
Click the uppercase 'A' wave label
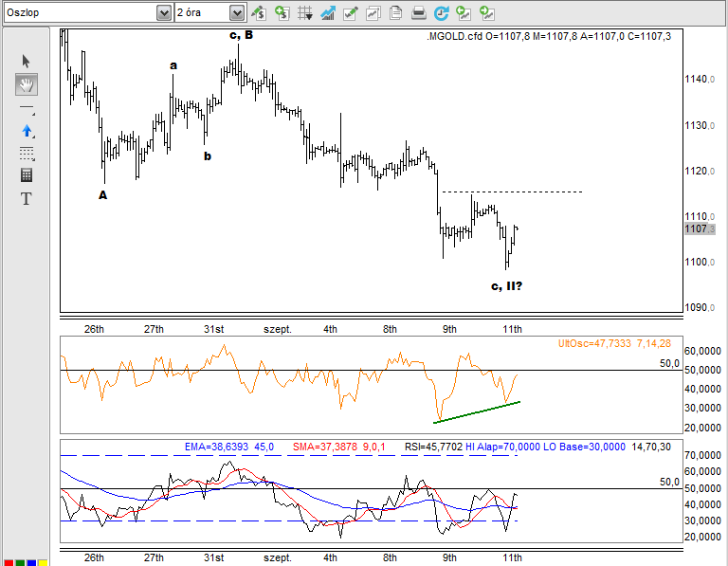coord(102,195)
